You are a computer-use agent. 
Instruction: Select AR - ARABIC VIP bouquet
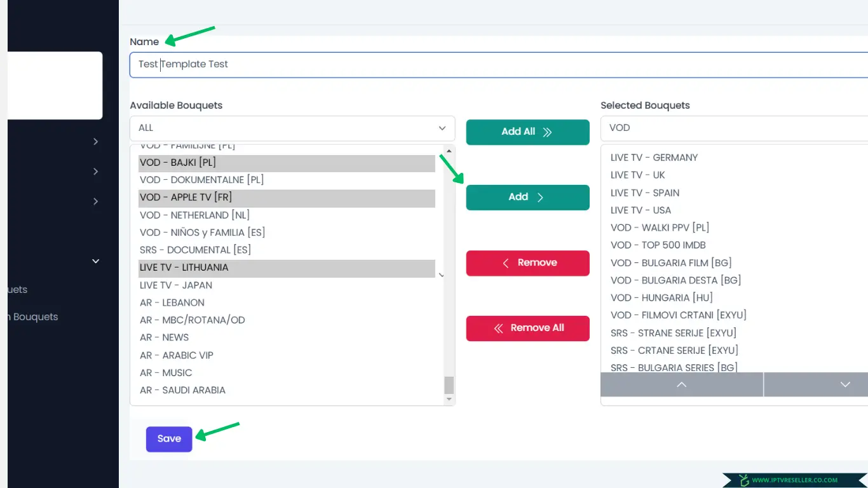[177, 355]
